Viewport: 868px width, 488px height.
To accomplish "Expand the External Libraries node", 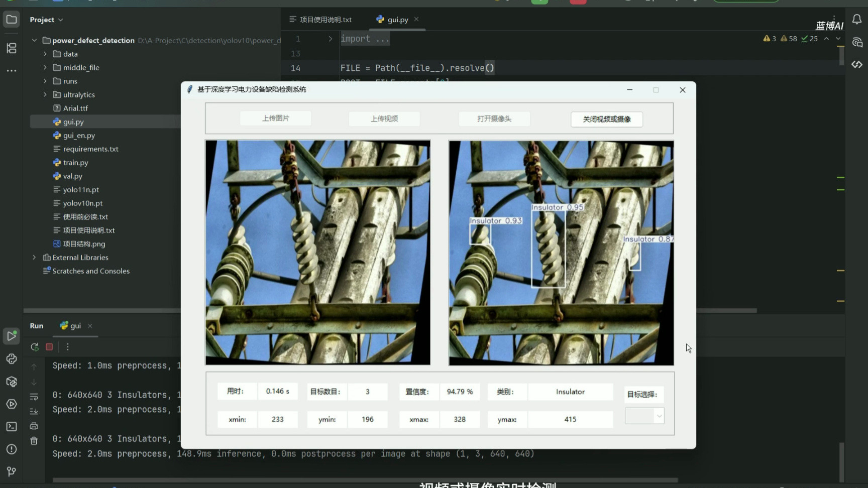I will pos(34,257).
